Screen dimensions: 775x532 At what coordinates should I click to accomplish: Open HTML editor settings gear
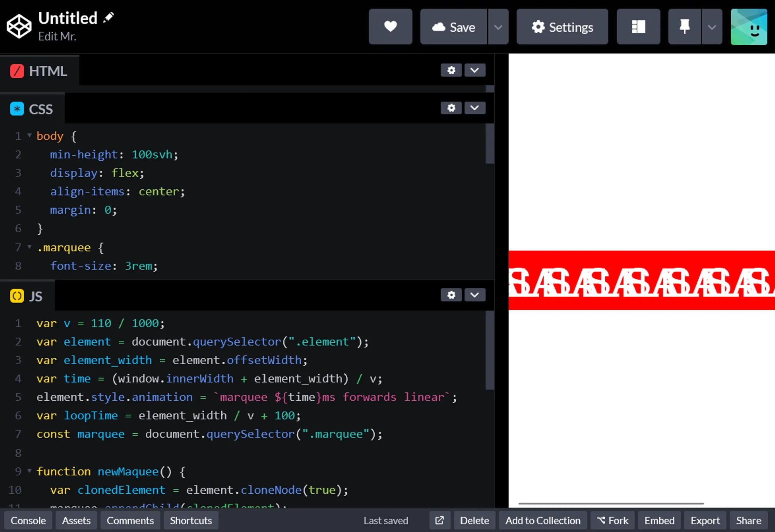tap(451, 70)
